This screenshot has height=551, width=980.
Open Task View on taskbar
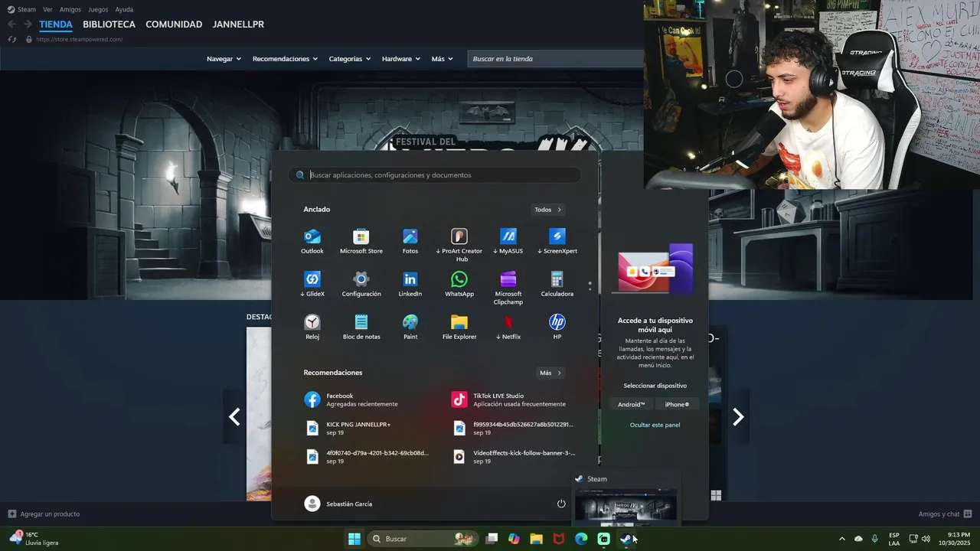tap(492, 539)
